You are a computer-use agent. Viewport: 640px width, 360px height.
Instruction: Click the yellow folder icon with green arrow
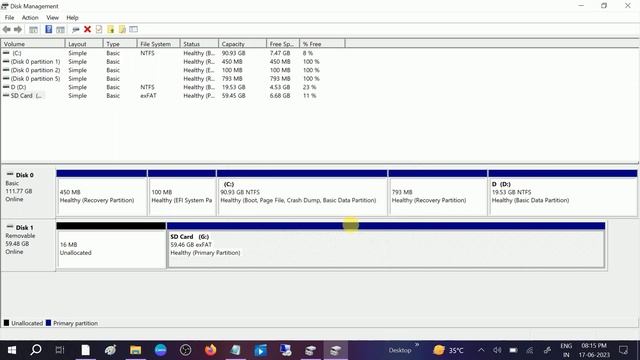[110, 29]
